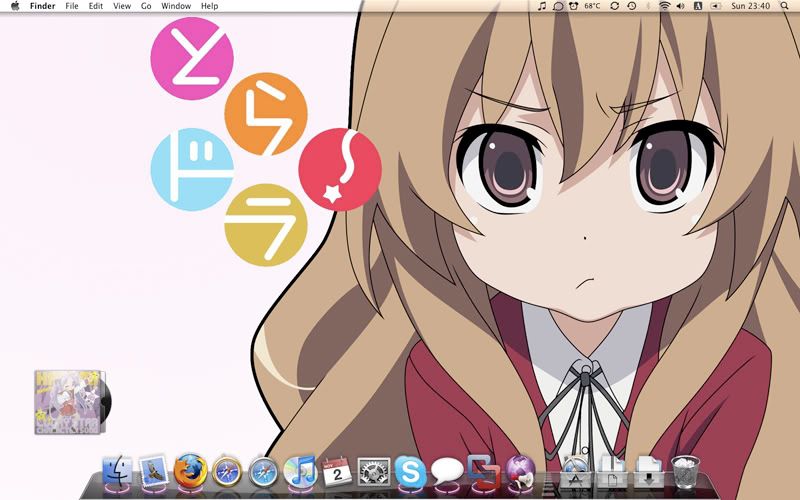Open iTunes from the dock
Viewport: 800px width, 500px height.
coord(300,471)
